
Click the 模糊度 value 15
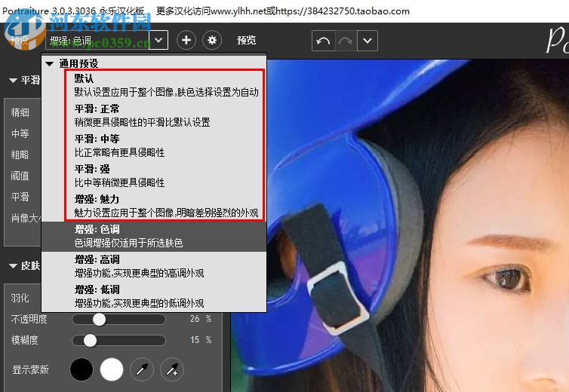click(x=195, y=340)
